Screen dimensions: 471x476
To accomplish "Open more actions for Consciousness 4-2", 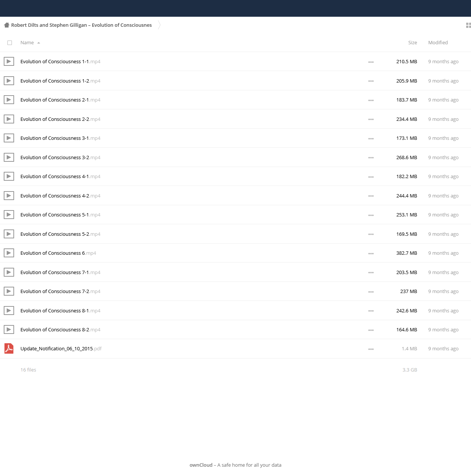I will click(x=371, y=196).
